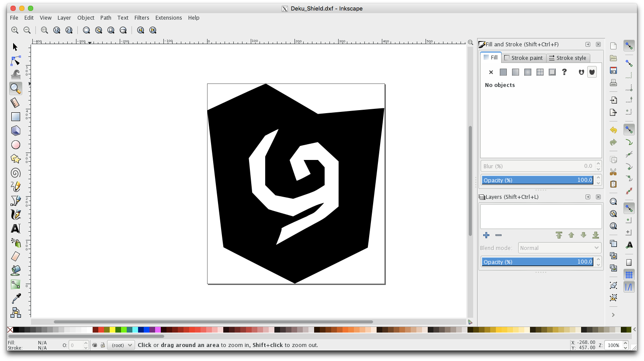Select the Measure tool
This screenshot has width=644, height=361.
coord(15,103)
